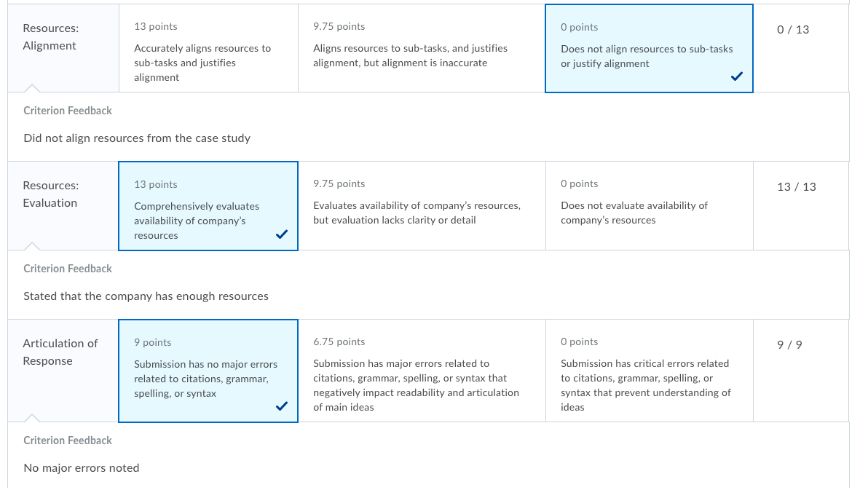Click the Resources: Evaluation criterion name
868x498 pixels.
tap(50, 194)
